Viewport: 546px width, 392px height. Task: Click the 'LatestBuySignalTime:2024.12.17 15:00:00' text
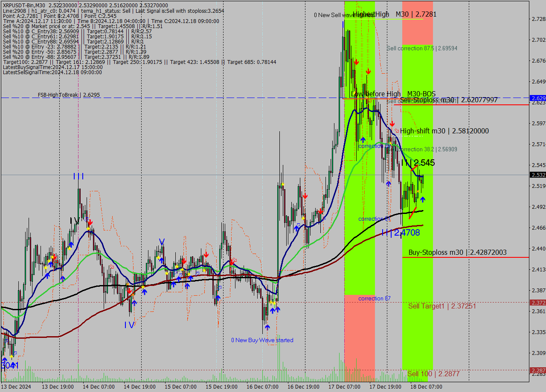pos(53,67)
